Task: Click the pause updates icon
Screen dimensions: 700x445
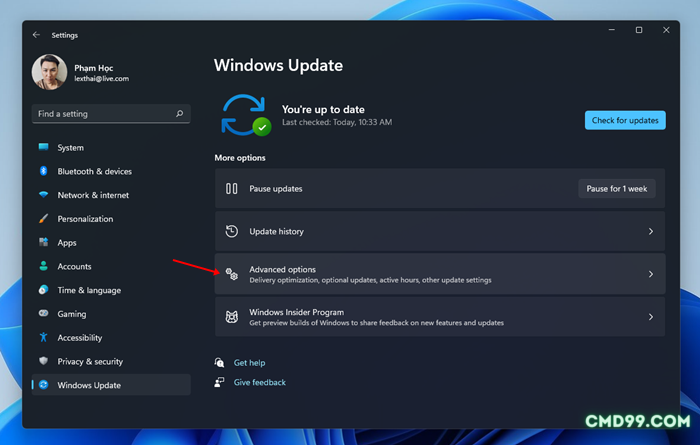Action: pos(232,189)
